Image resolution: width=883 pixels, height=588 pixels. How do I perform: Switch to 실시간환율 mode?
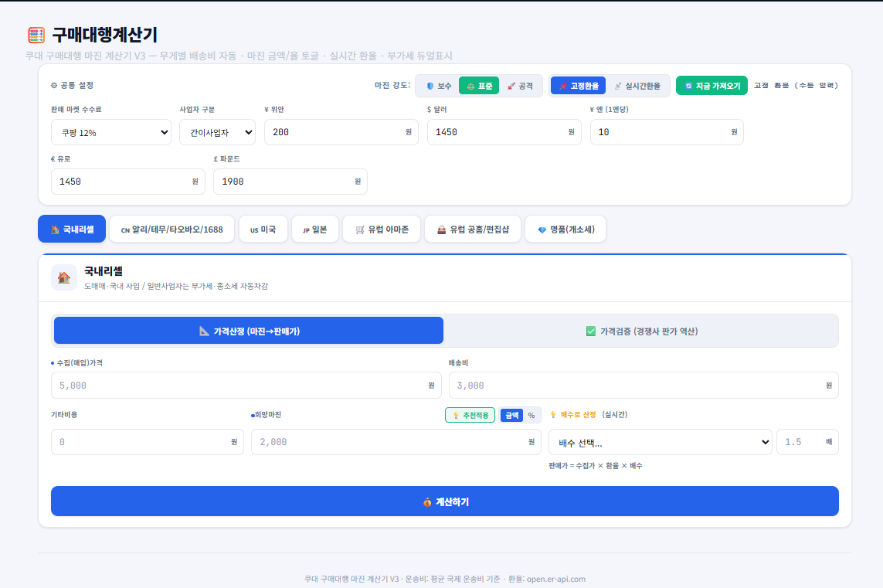[637, 86]
